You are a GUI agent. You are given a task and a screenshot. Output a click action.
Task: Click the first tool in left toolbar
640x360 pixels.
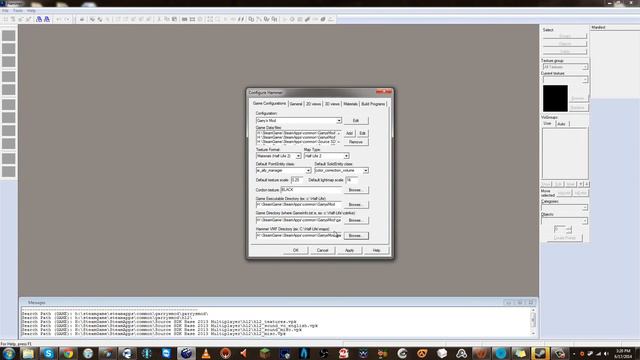pos(9,36)
